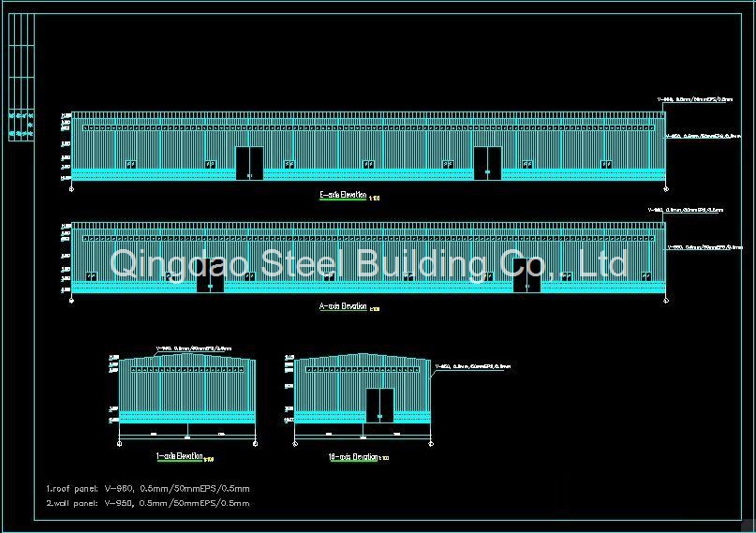
Task: Click left grid bubble under 1-axis elevation
Action: (120, 443)
